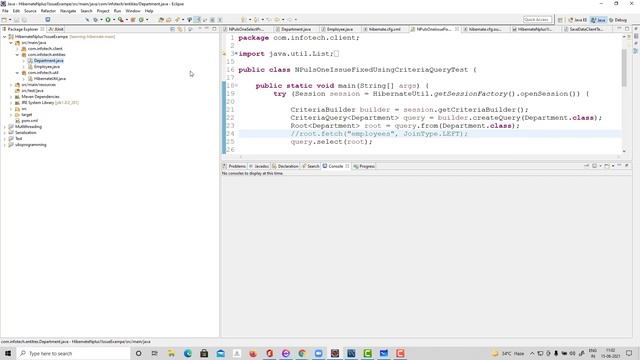This screenshot has width=640, height=360.
Task: Switch to Debug perspective
Action: pos(618,20)
